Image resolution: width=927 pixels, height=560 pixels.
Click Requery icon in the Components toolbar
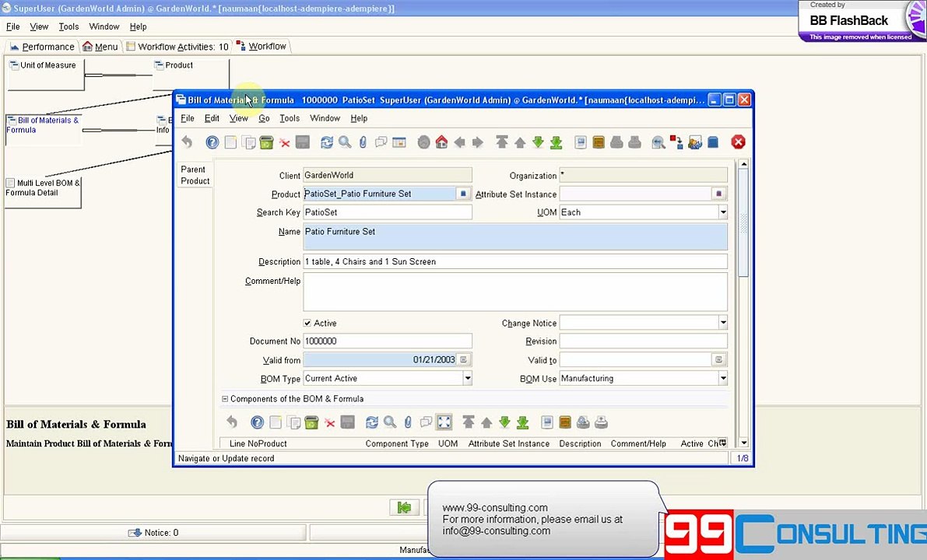coord(372,422)
